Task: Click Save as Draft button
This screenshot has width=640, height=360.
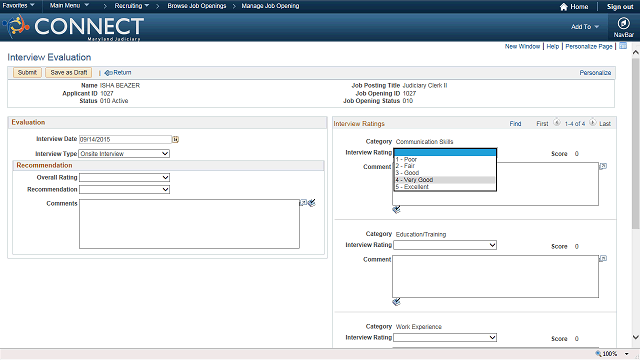Action: click(69, 73)
